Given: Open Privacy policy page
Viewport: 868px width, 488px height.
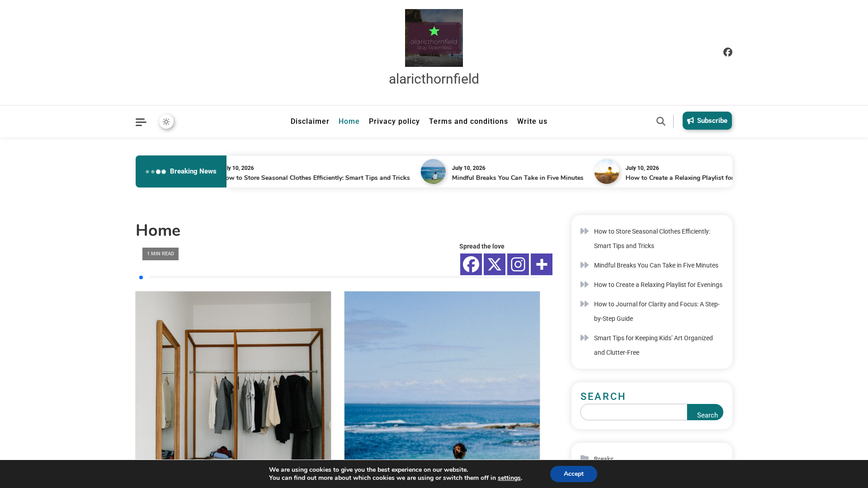Looking at the screenshot, I should [x=394, y=122].
